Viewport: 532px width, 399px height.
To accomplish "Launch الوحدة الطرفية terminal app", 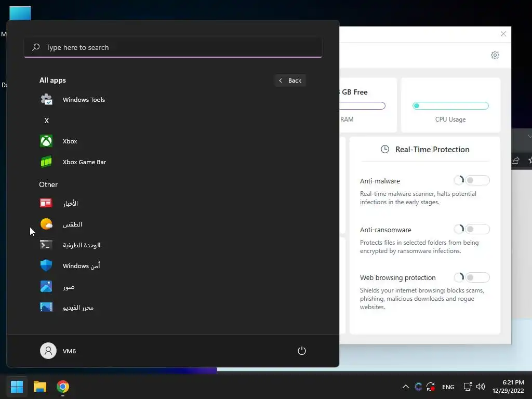I will tap(82, 245).
